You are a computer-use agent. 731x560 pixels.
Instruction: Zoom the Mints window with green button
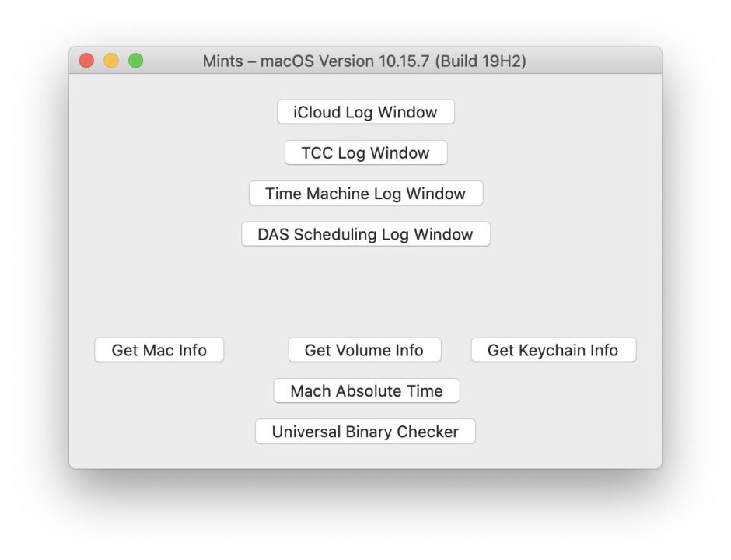coord(136,61)
